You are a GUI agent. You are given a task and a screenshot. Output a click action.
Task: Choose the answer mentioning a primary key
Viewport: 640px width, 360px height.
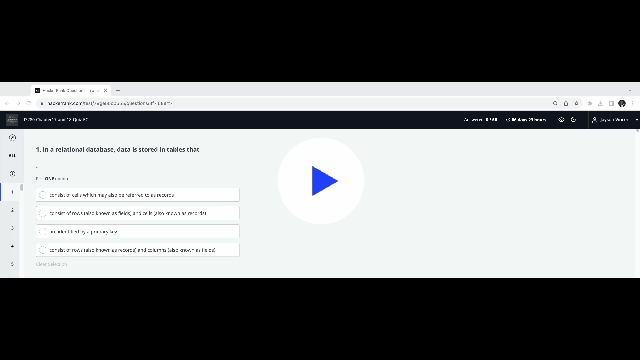[x=138, y=231]
